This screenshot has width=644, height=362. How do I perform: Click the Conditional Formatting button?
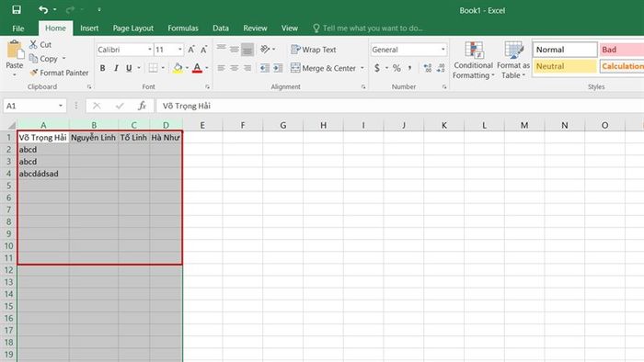tap(473, 61)
